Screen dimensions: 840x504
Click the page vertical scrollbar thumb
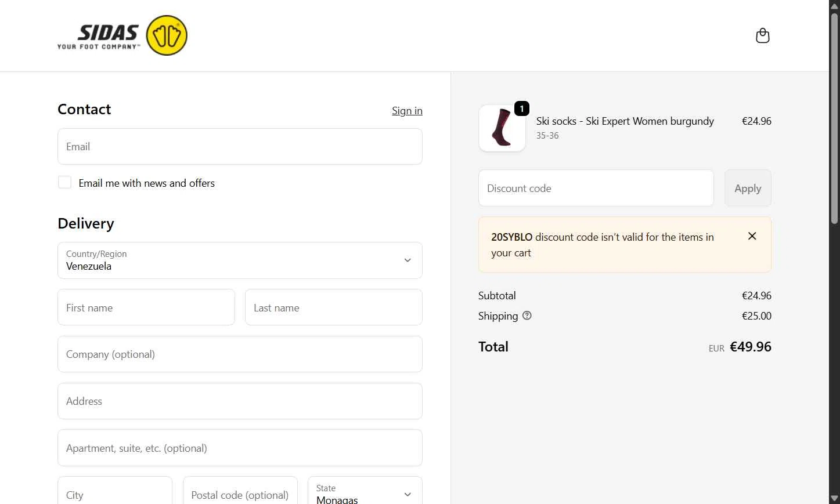834,119
